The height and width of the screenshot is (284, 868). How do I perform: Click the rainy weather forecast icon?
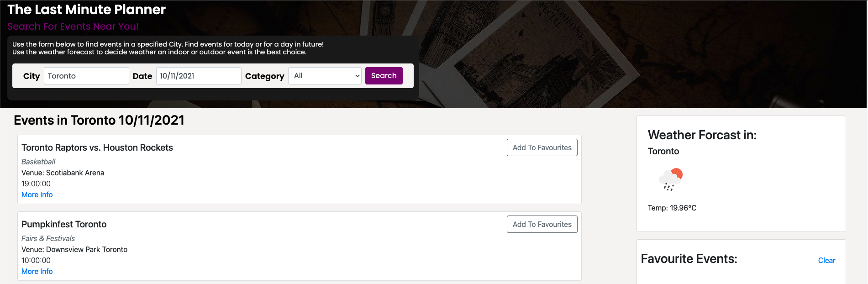tap(670, 179)
